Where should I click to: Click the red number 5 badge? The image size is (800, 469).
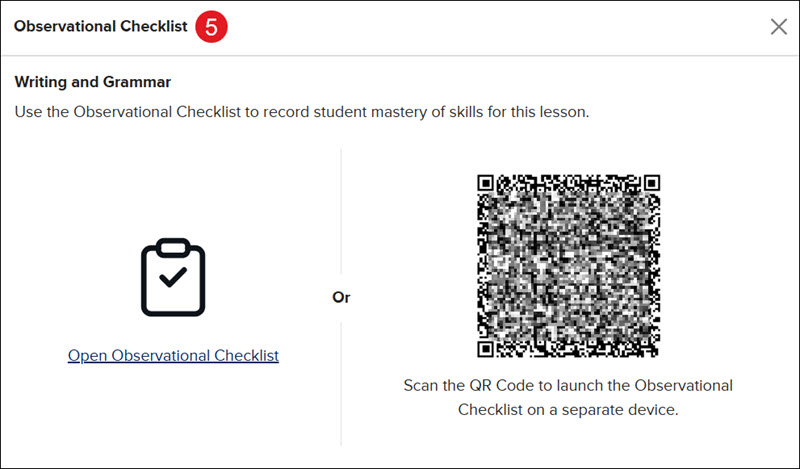pos(211,27)
